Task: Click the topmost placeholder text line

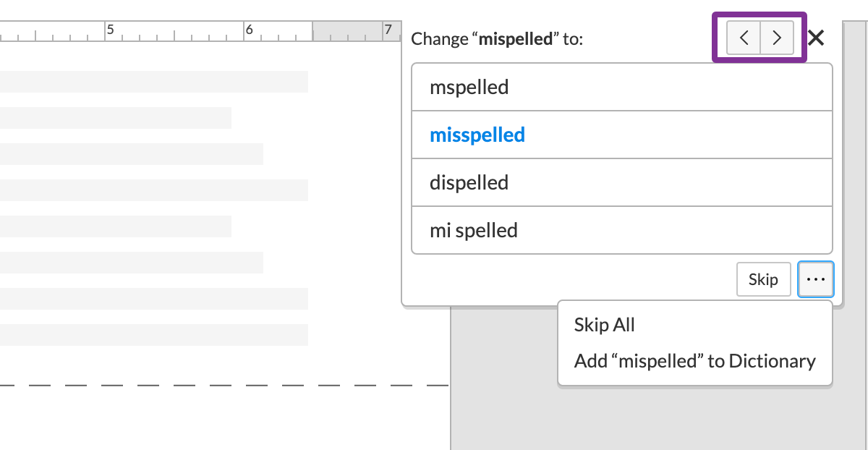Action: 153,82
